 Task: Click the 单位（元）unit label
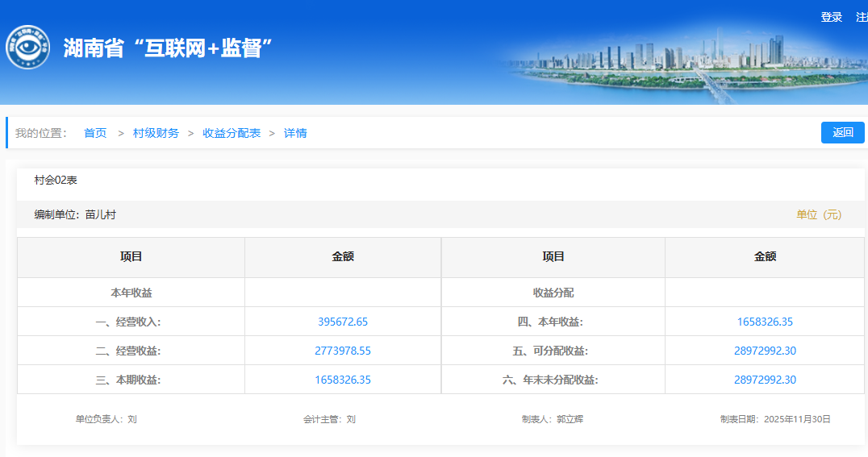(x=818, y=214)
